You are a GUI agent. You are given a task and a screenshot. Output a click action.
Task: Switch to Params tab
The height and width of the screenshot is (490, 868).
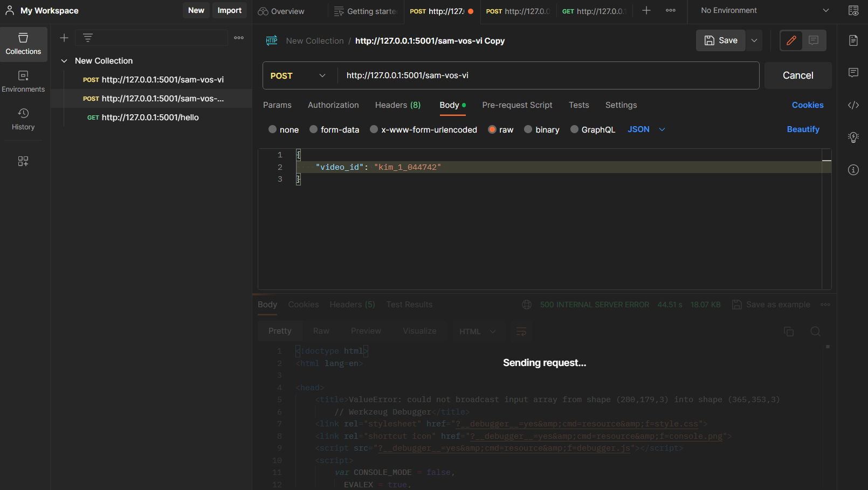(277, 105)
